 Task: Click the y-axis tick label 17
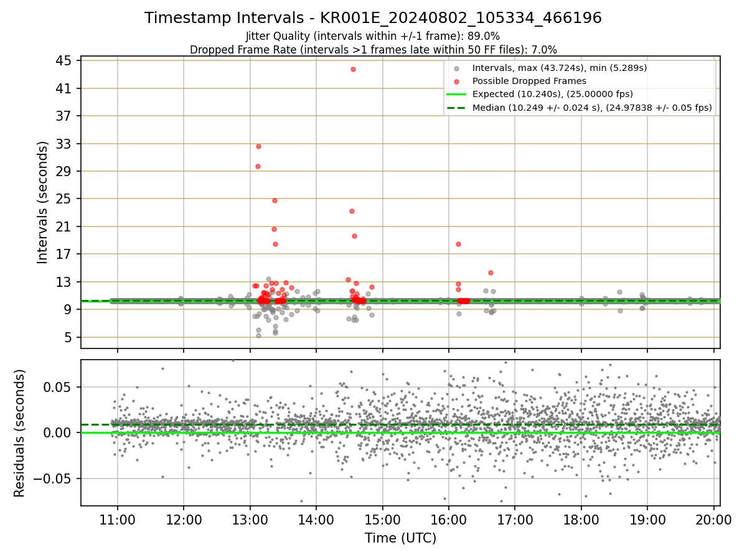click(x=65, y=254)
